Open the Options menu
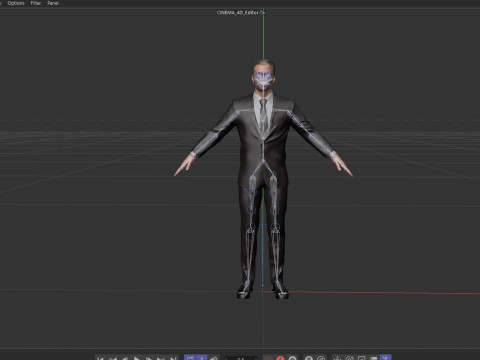This screenshot has width=480, height=360. tap(16, 3)
